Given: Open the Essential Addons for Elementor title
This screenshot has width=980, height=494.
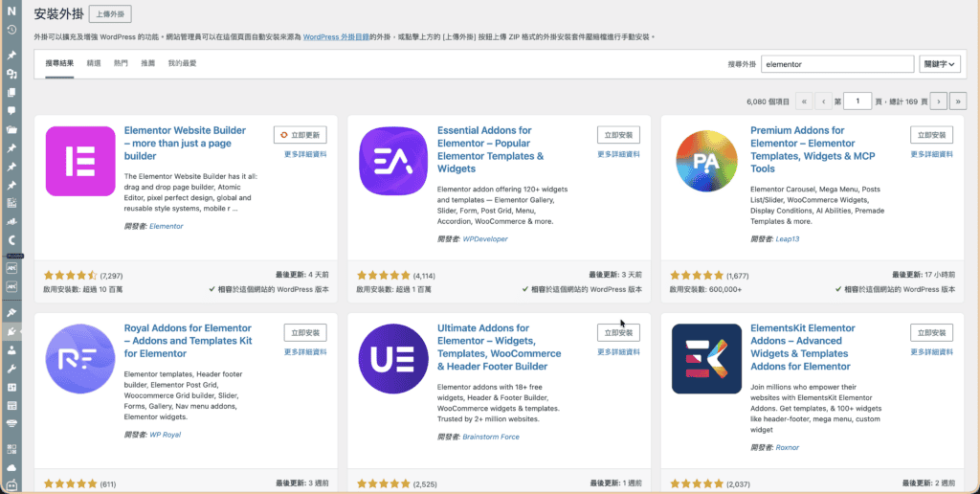Looking at the screenshot, I should coord(491,149).
